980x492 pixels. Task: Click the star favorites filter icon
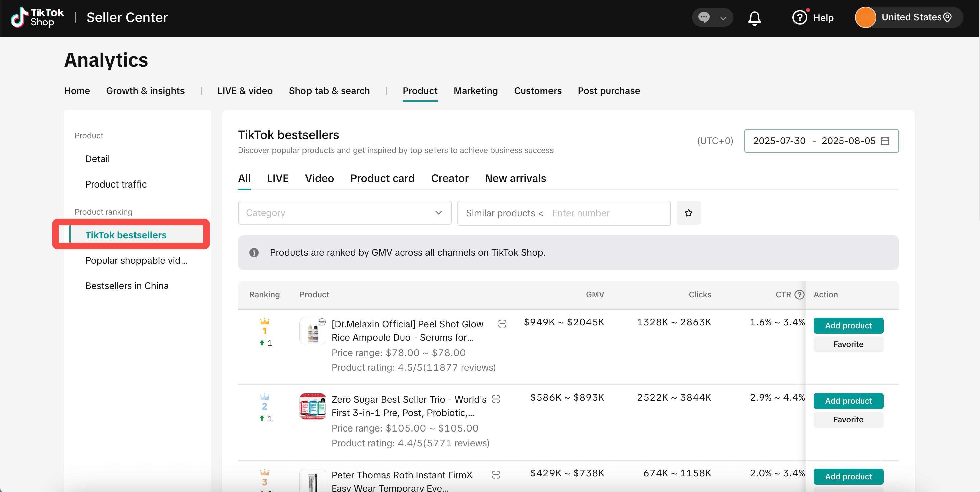[688, 213]
